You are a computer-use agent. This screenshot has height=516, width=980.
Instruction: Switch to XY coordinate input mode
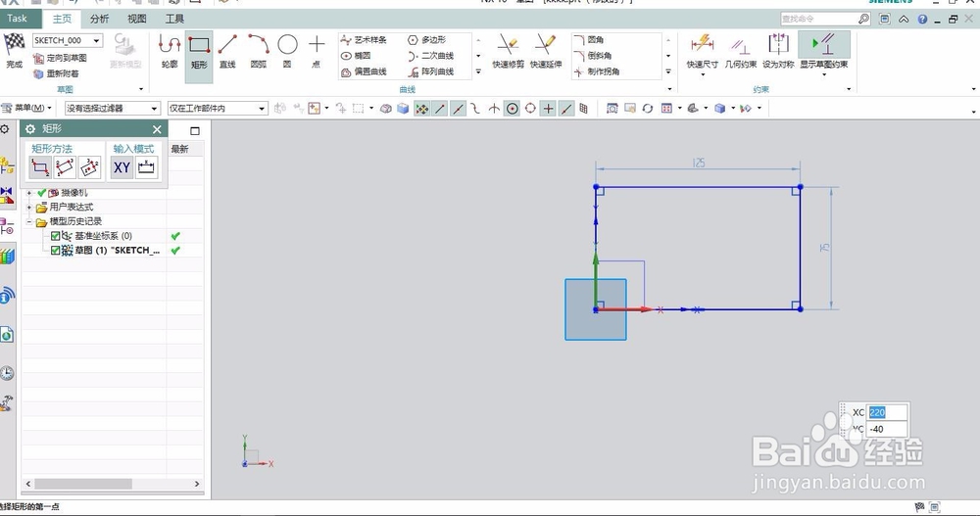pos(122,167)
